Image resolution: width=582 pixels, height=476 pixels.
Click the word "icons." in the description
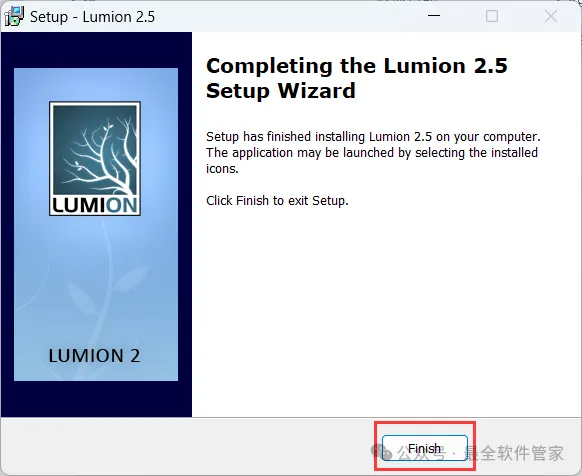coord(222,169)
